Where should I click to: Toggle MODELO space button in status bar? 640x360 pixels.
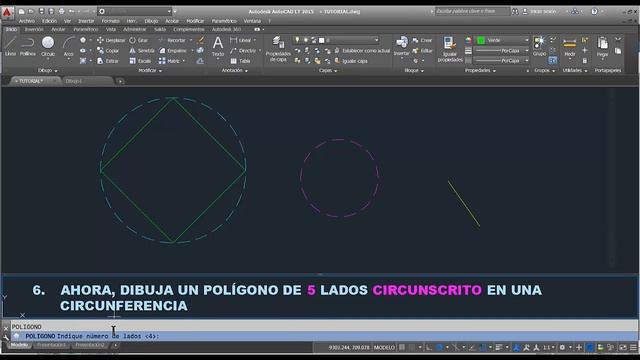point(384,348)
